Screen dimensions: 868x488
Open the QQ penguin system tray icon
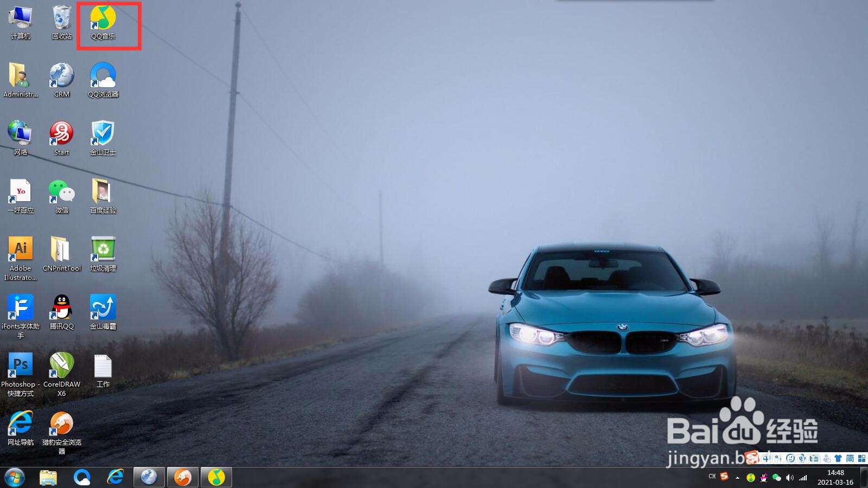pos(764,478)
